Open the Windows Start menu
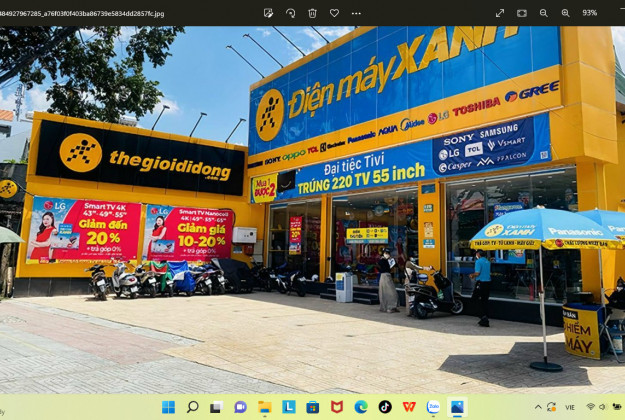The width and height of the screenshot is (625, 420). (x=168, y=407)
